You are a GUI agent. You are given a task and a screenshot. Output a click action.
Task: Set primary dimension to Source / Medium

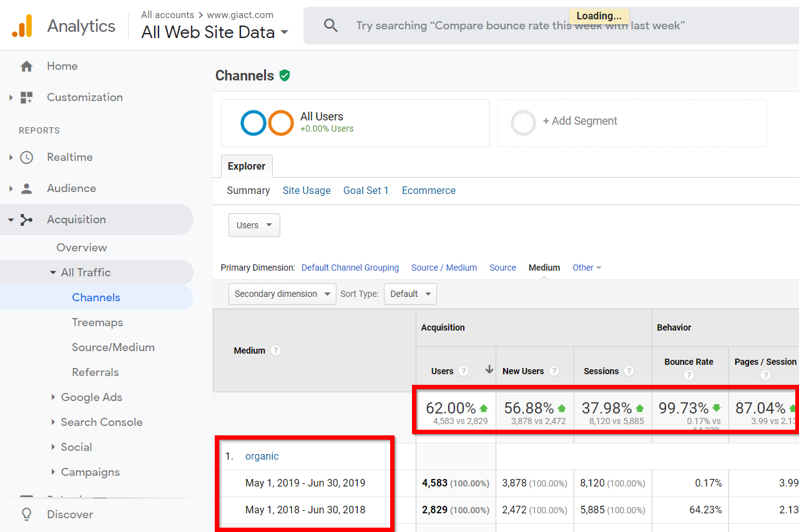(444, 268)
